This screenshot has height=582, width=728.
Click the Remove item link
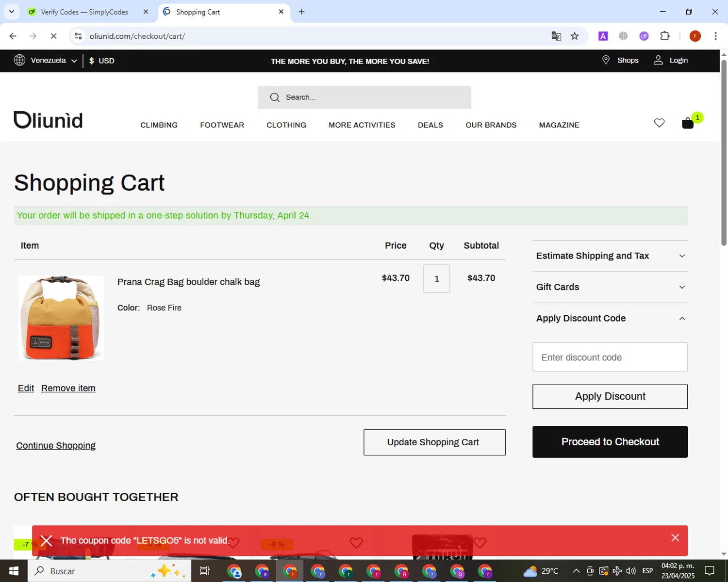(68, 388)
